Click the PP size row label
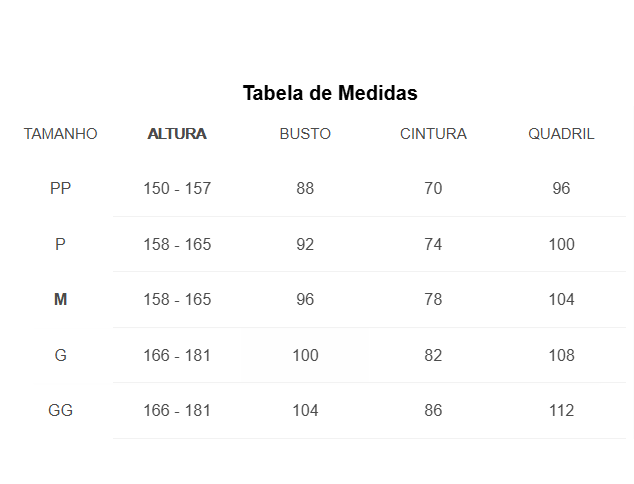The width and height of the screenshot is (634, 484). pos(61,188)
